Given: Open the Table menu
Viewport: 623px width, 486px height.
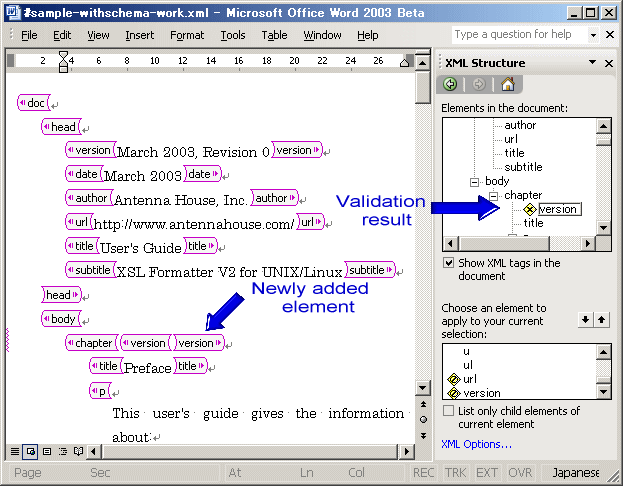Looking at the screenshot, I should coord(274,35).
